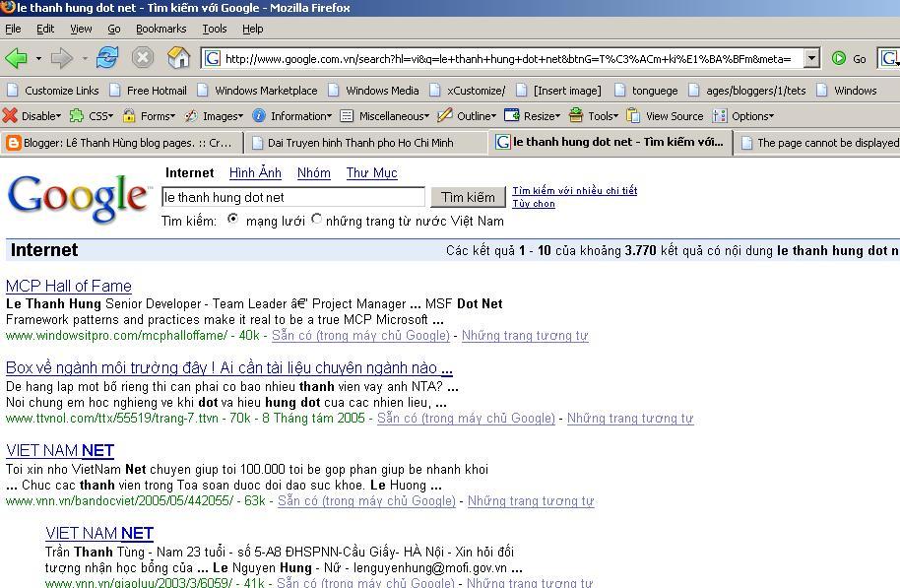
Task: Select the 'le thanh hung dot net' Google tab
Action: pos(611,142)
